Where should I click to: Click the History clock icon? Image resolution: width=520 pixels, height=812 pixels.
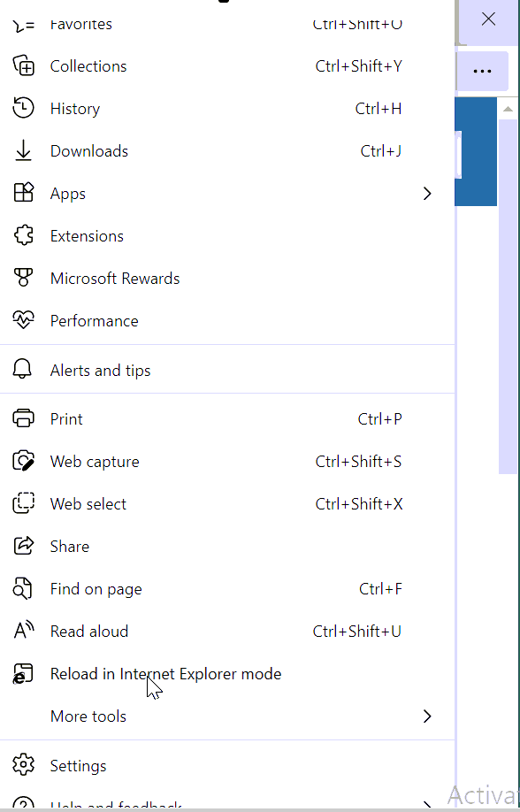click(x=23, y=108)
